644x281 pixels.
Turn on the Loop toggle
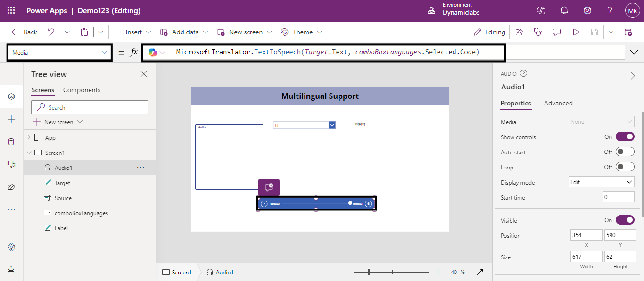tap(625, 167)
